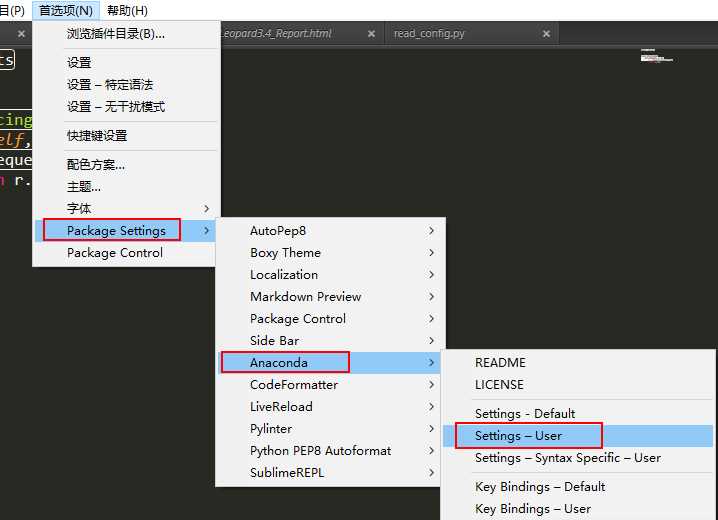This screenshot has height=520, width=718.
Task: Open Boxy Theme package settings
Action: [x=329, y=253]
